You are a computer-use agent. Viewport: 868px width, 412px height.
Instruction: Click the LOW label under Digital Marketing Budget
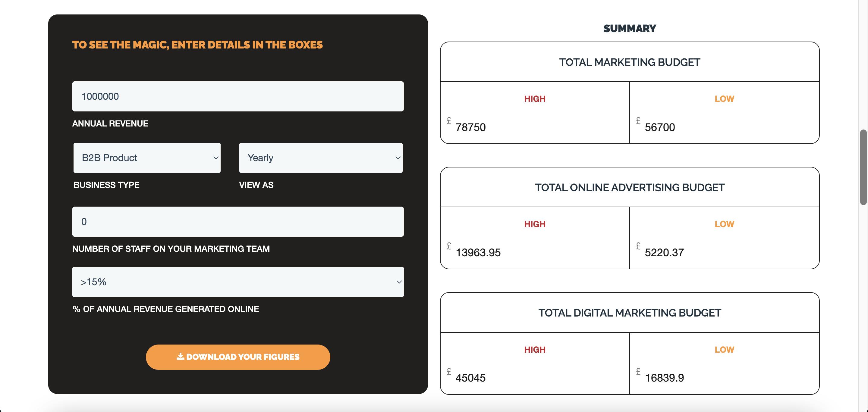point(724,350)
